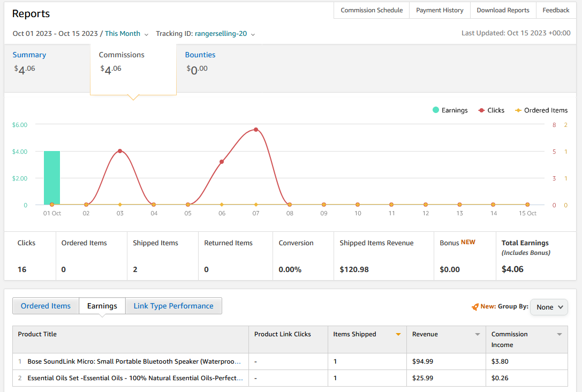Image resolution: width=582 pixels, height=392 pixels.
Task: Toggle the Ordered Items legend marker
Action: click(518, 110)
